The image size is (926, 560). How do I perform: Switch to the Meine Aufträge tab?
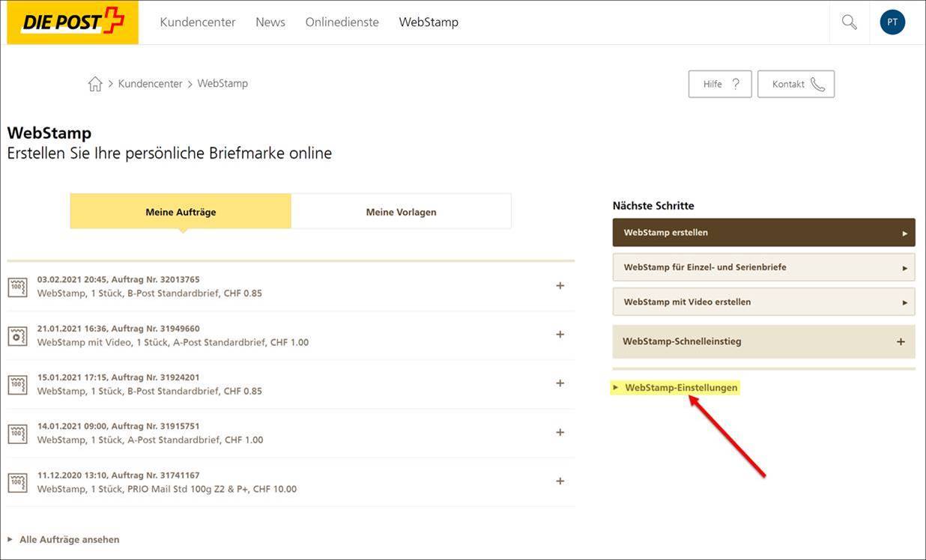point(181,212)
